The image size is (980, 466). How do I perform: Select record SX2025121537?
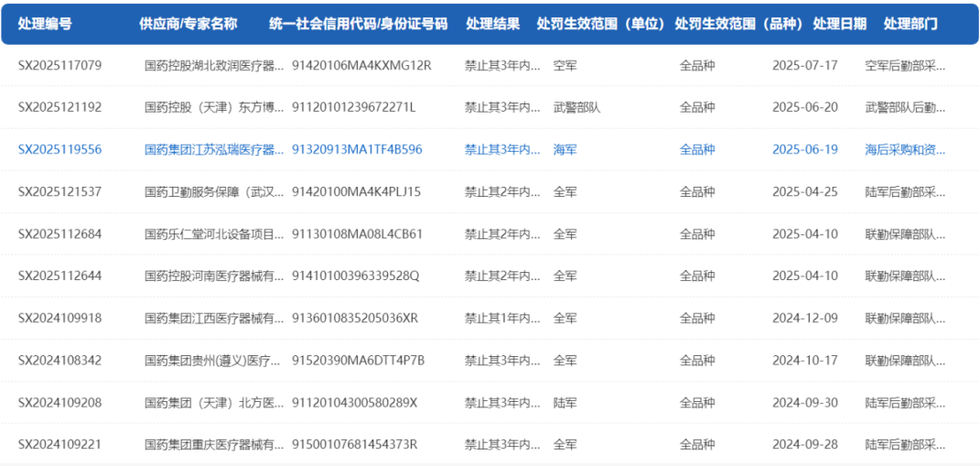coord(60,191)
